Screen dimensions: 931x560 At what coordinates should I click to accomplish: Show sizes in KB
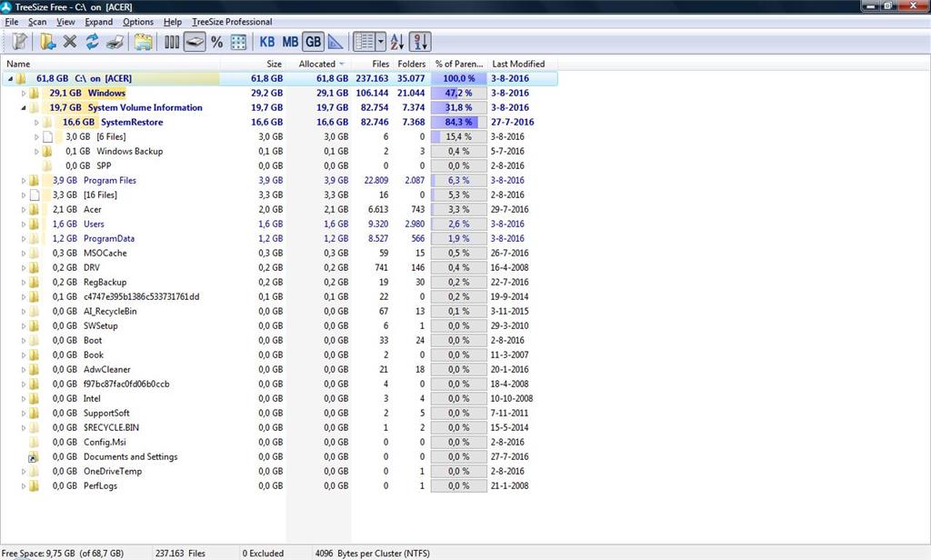(x=267, y=42)
